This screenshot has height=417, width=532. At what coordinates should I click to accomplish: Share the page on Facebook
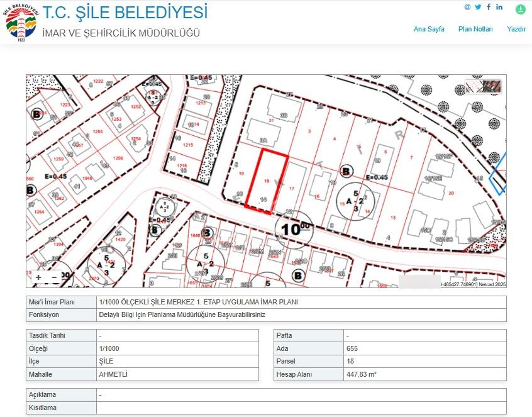coord(489,7)
